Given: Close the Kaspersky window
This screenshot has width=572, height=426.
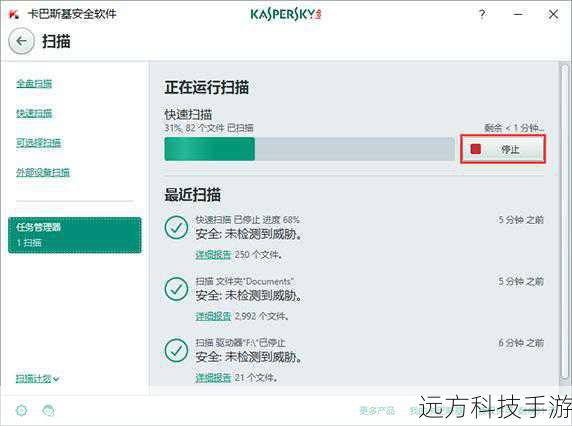Looking at the screenshot, I should (553, 14).
